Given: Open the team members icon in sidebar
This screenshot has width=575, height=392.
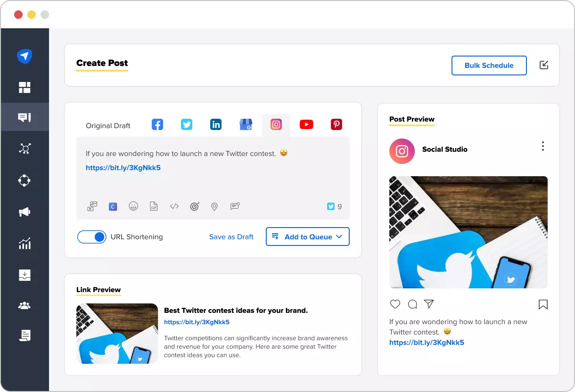Looking at the screenshot, I should click(x=25, y=306).
